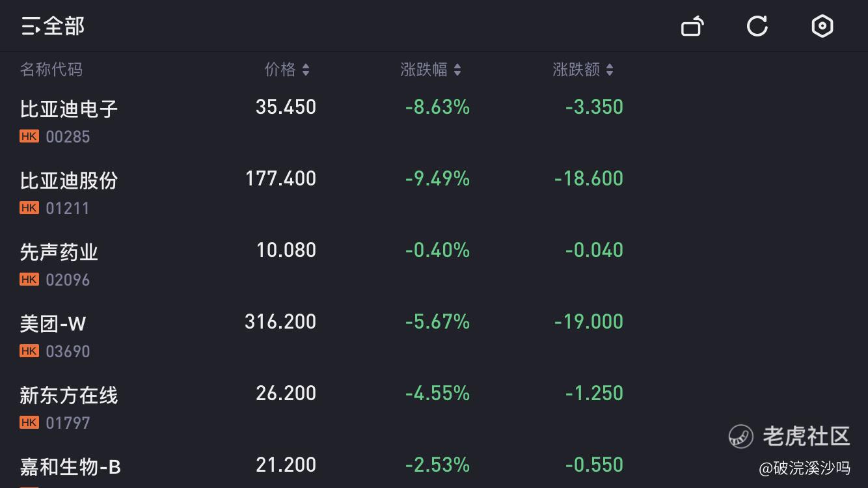This screenshot has height=488, width=868.
Task: Tap the HK badge beside 01211
Action: (x=29, y=208)
